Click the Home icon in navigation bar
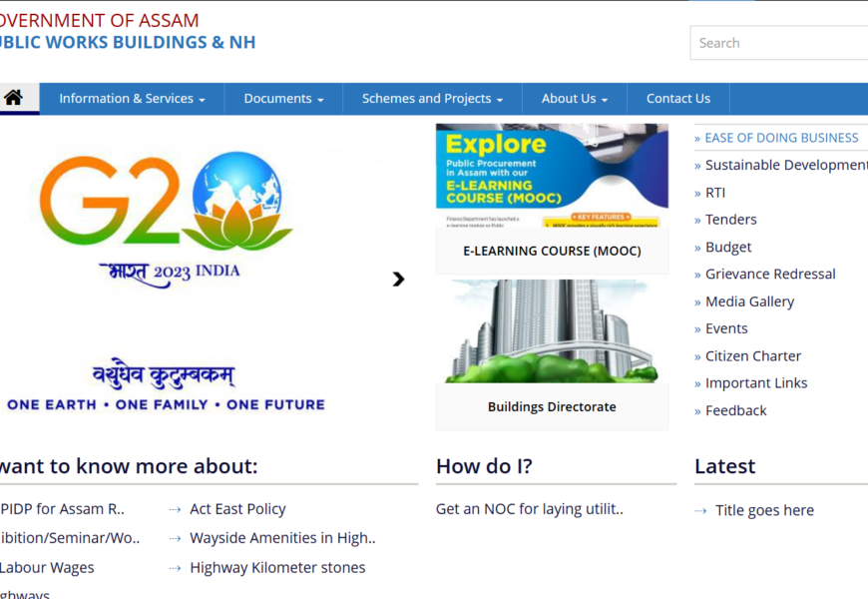This screenshot has width=868, height=599. 13,98
